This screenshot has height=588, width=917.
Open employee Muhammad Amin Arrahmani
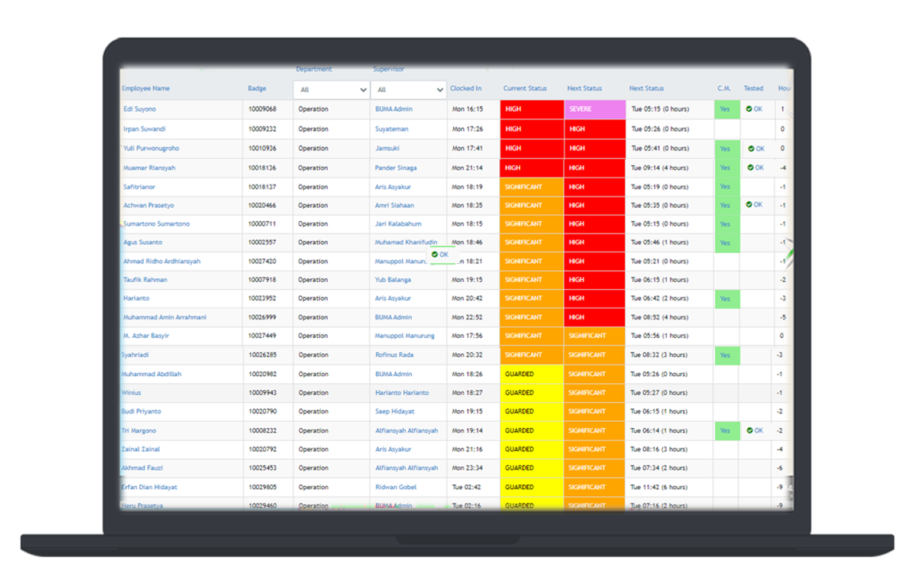(164, 317)
